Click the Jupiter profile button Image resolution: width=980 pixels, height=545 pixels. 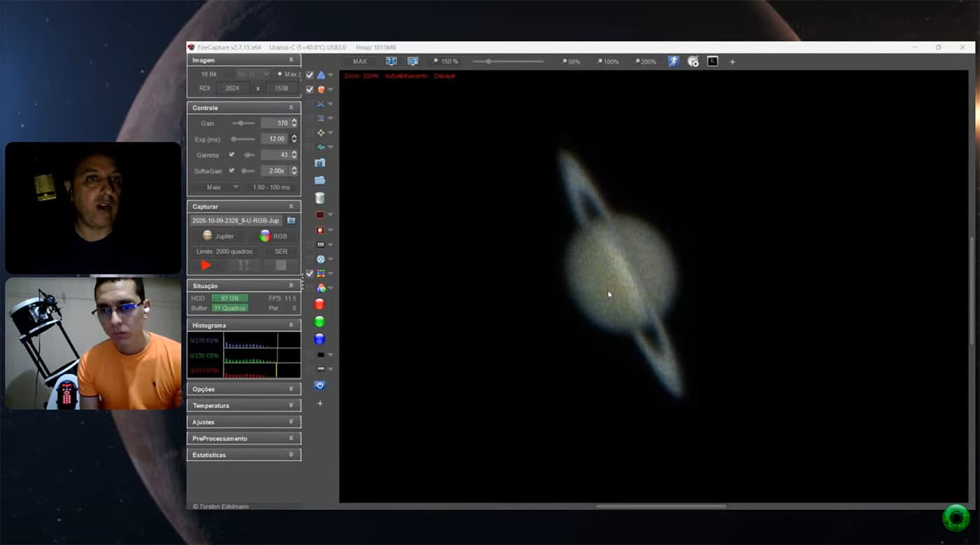point(218,236)
